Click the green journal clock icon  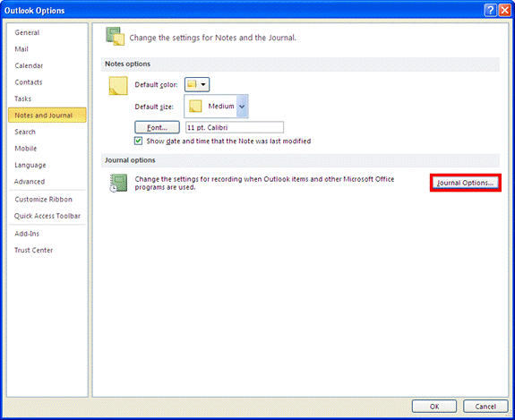118,183
